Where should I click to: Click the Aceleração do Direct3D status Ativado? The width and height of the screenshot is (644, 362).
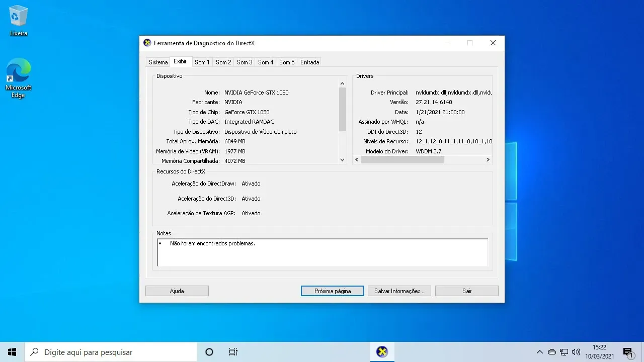point(251,199)
